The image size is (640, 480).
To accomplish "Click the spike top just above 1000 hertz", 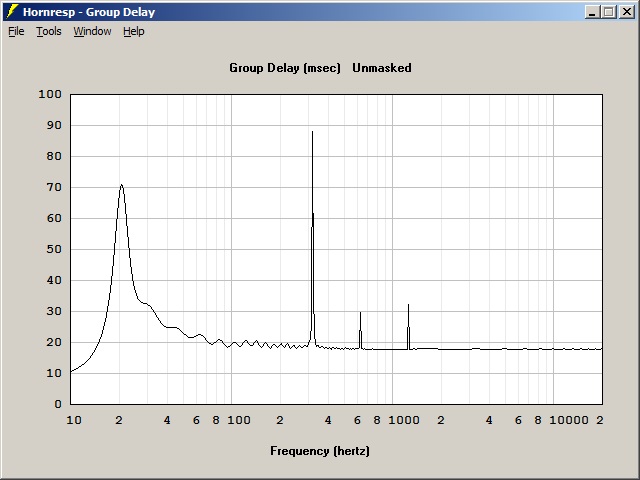I will 408,305.
